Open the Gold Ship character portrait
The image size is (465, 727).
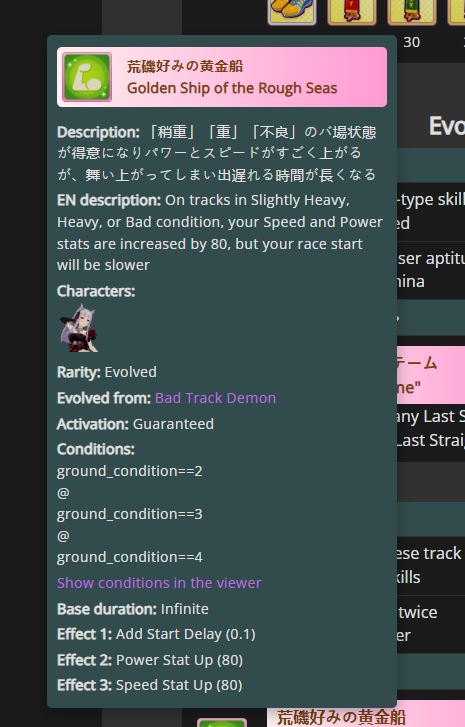[x=78, y=329]
